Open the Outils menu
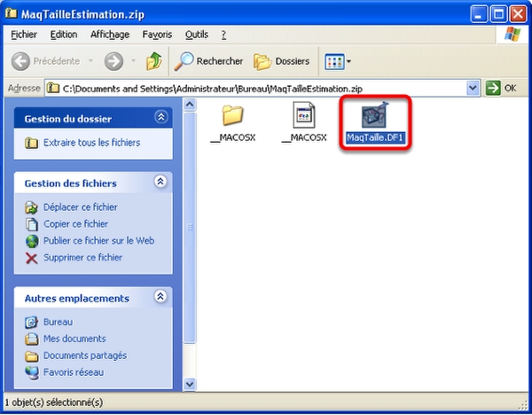 197,35
